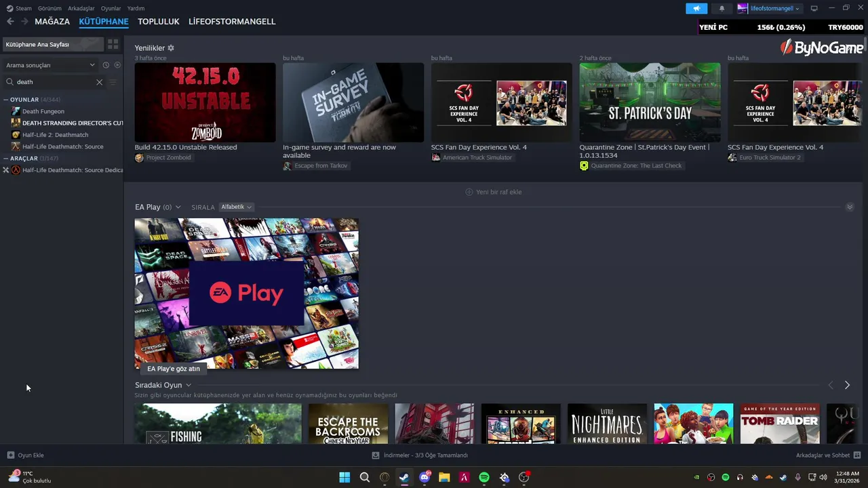868x488 pixels.
Task: Open File Explorer from the taskbar
Action: 444,477
